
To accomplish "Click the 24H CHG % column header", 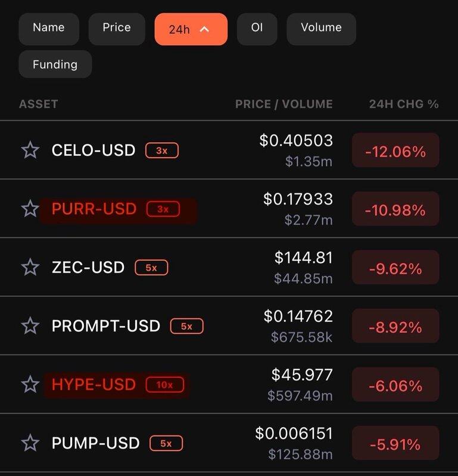I will (x=403, y=104).
